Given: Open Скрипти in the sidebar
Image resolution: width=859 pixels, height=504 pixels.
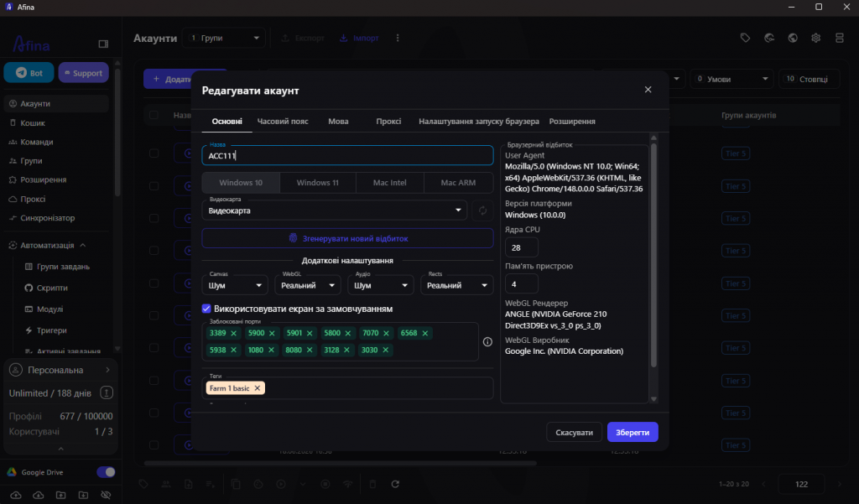Looking at the screenshot, I should point(52,288).
